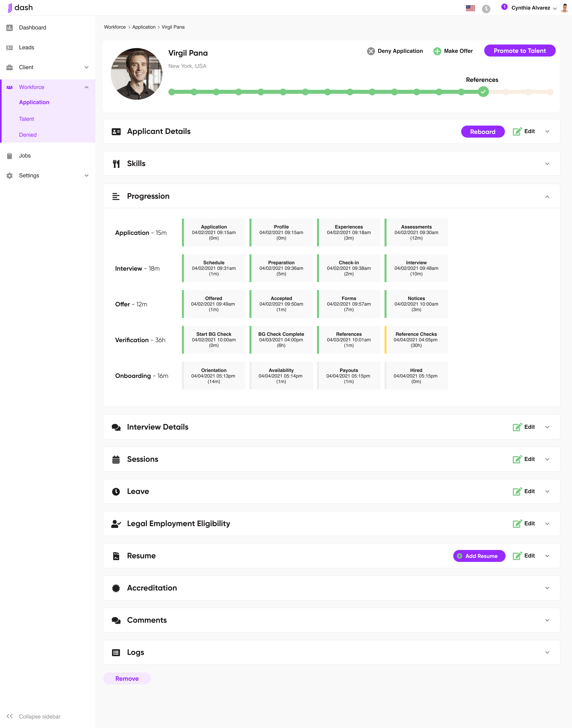Click the Deny Application X icon
Viewport: 572px width, 728px height.
pyautogui.click(x=371, y=51)
